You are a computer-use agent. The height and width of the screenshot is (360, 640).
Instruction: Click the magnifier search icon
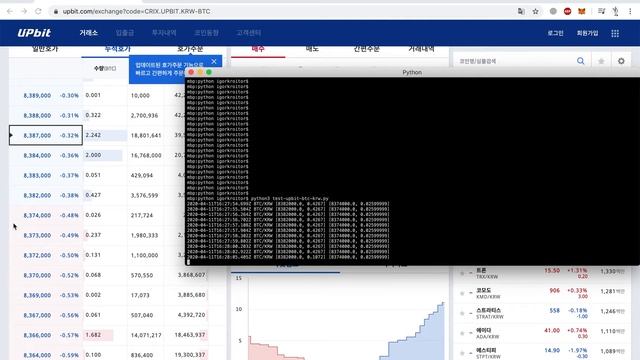580,61
